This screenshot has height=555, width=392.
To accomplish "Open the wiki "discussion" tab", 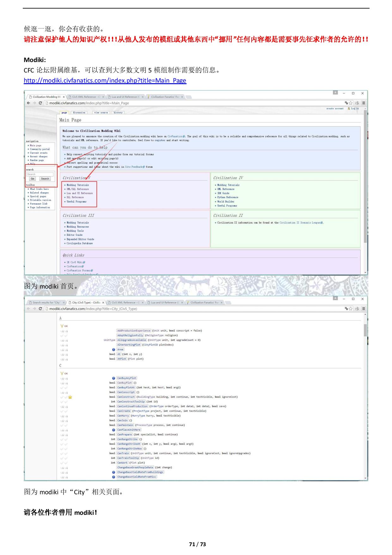I will tap(79, 112).
